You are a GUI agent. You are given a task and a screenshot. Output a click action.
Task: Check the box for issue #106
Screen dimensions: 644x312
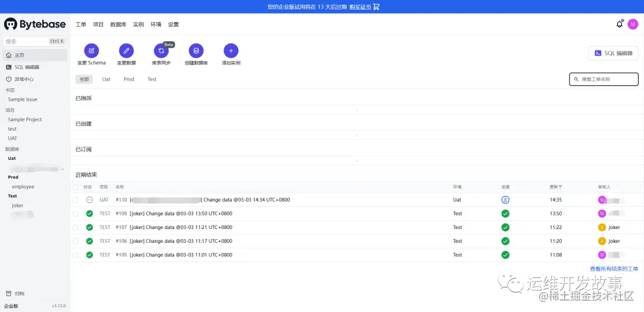pyautogui.click(x=75, y=241)
